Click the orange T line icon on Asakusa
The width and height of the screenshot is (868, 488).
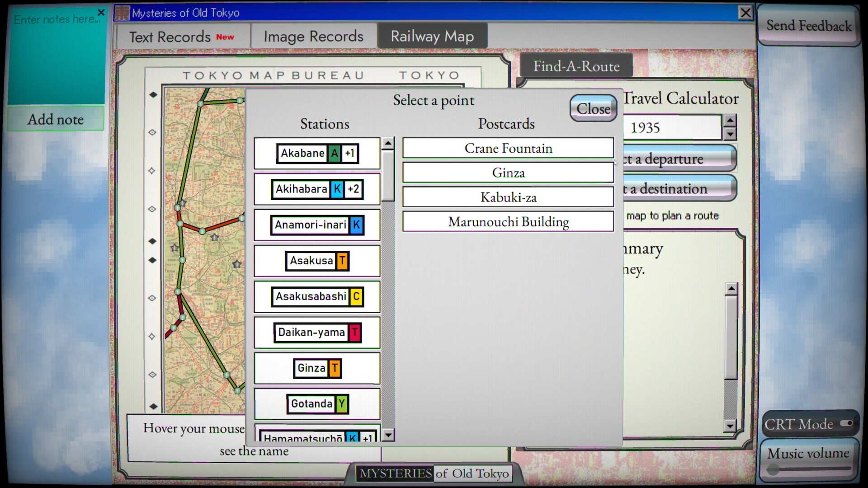[x=341, y=261]
